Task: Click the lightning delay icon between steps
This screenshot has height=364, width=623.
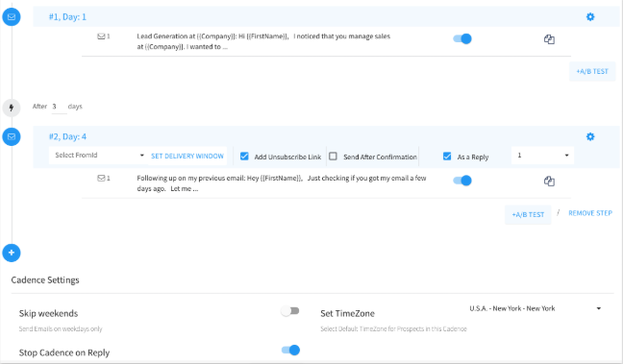Action: click(12, 108)
